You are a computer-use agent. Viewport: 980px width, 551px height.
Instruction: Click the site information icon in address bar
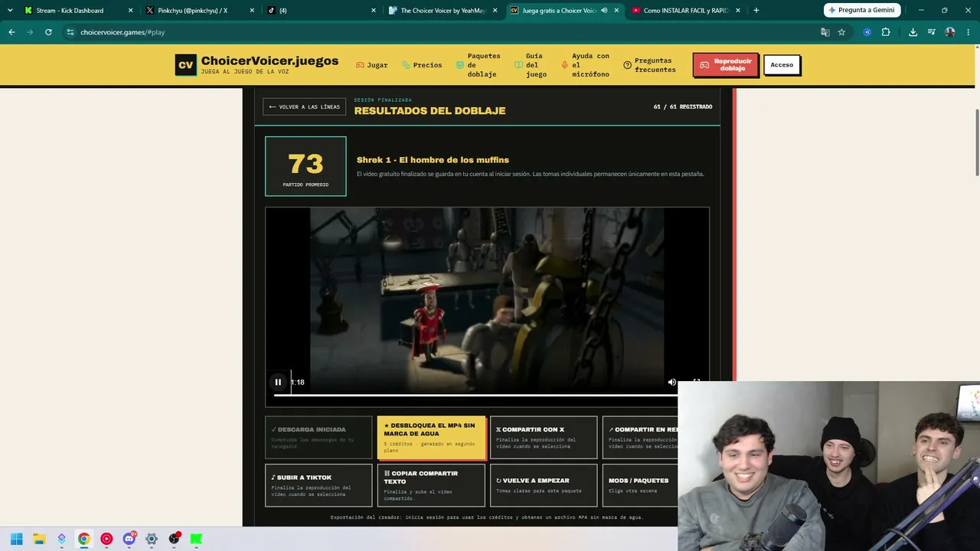pos(70,32)
